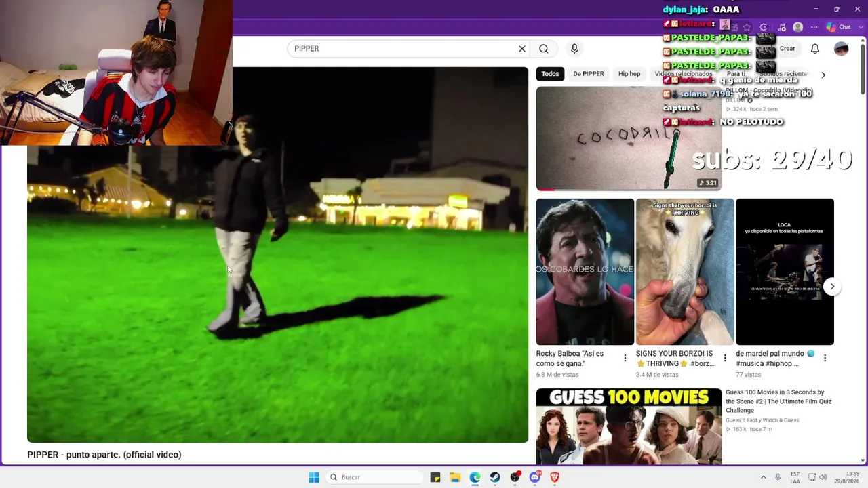Show next shorts with the right arrow
868x488 pixels.
[832, 287]
